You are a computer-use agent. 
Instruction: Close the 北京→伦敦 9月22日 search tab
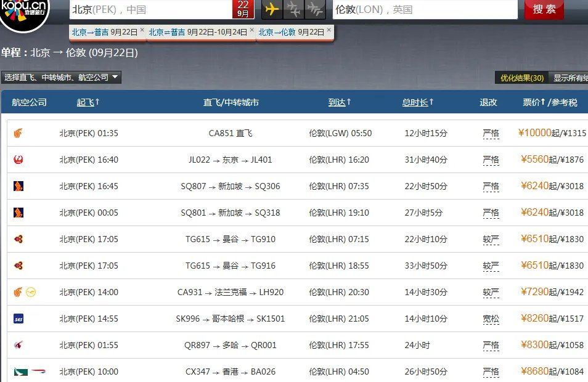pyautogui.click(x=329, y=29)
